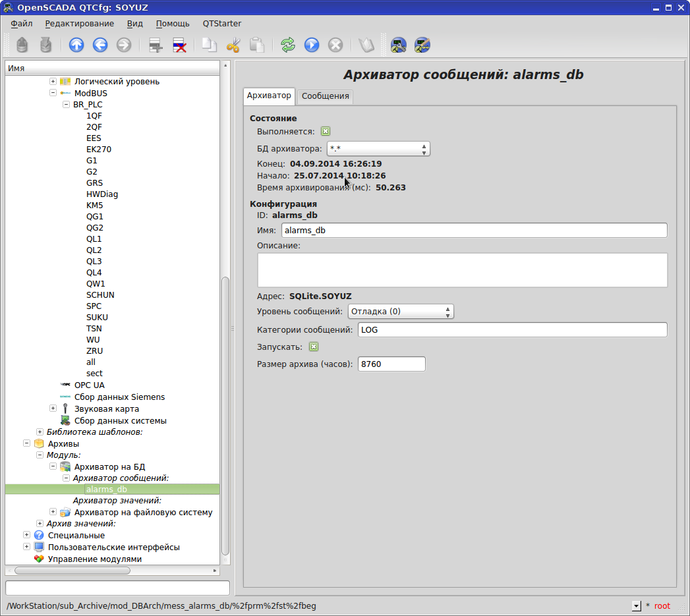Launch second QTStarter module icon
690x616 pixels.
(x=422, y=45)
